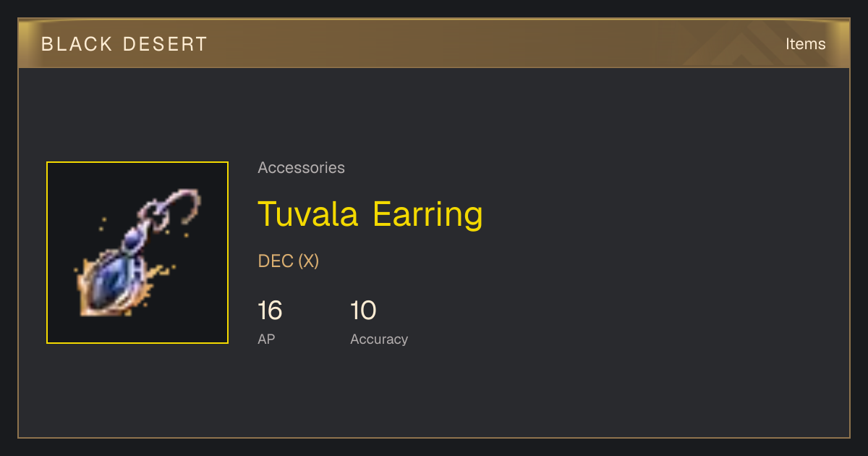Image resolution: width=868 pixels, height=456 pixels.
Task: Click the AP value 16
Action: [270, 311]
